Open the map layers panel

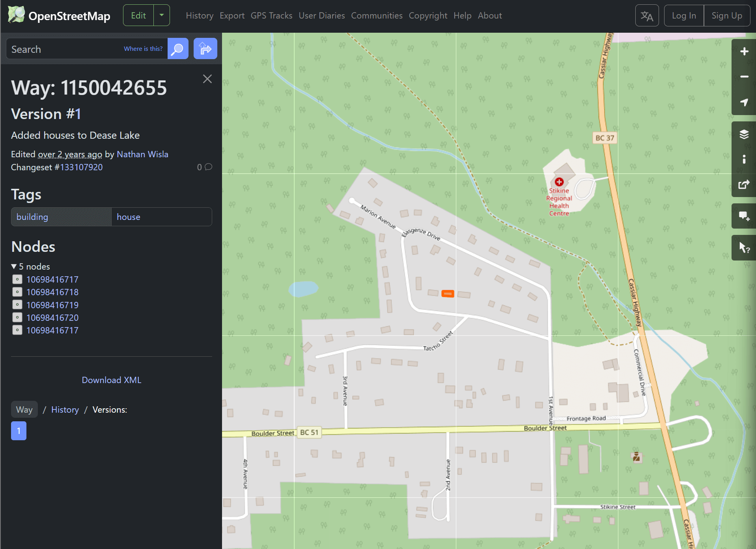tap(744, 134)
